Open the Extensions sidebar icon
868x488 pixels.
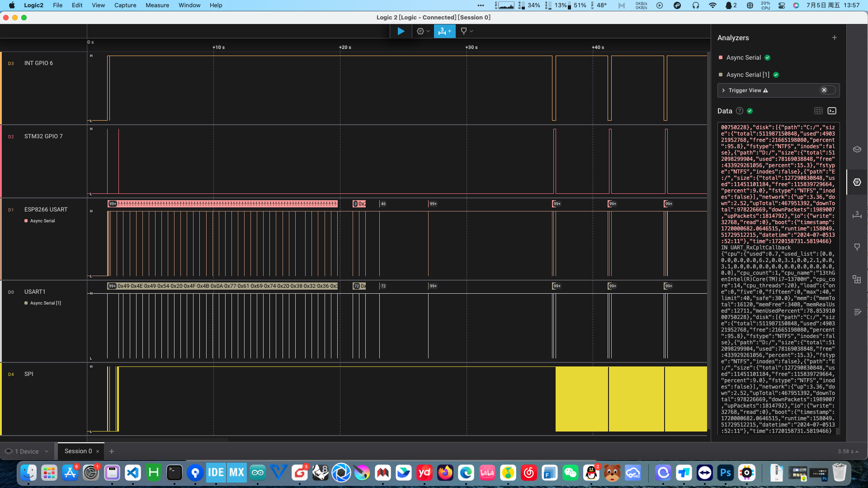point(857,279)
